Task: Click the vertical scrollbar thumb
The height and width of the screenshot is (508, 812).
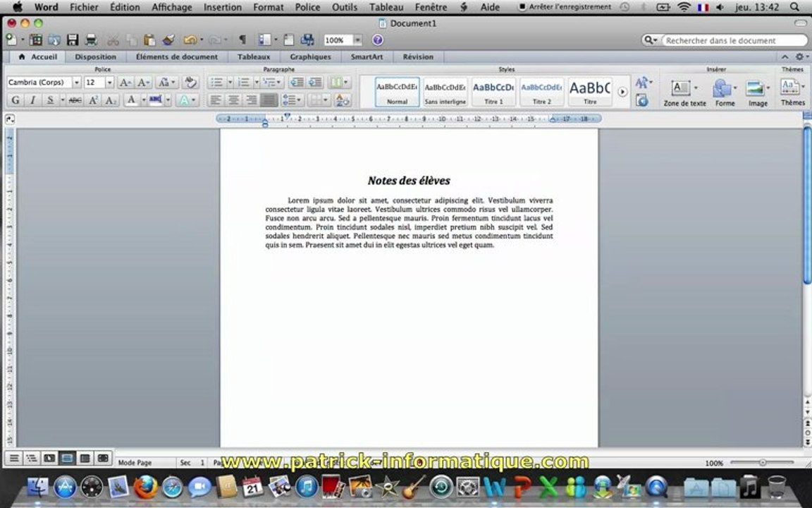Action: coord(807,205)
